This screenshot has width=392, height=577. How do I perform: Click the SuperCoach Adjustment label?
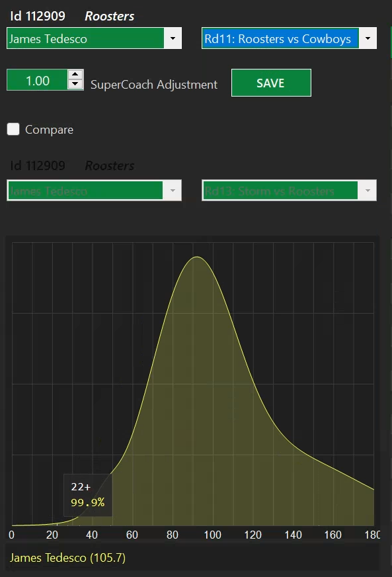154,85
